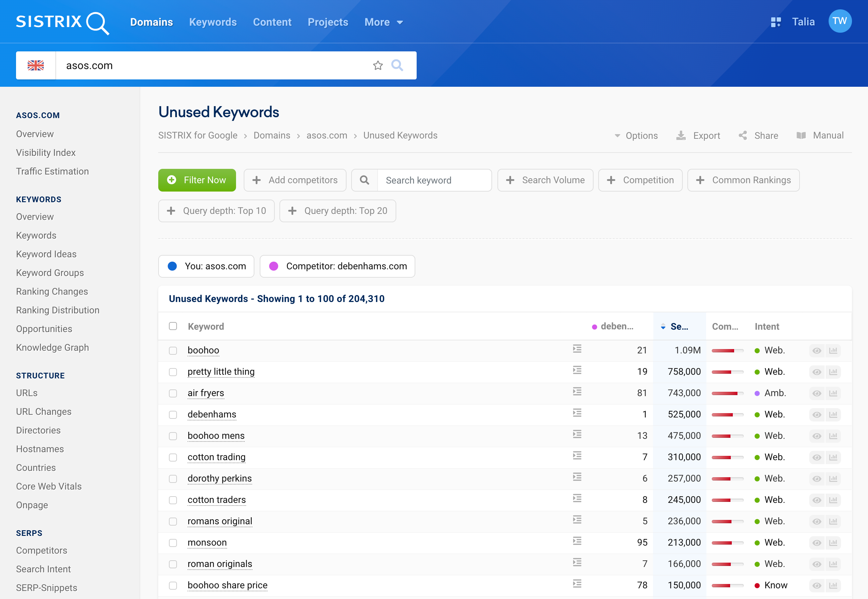
Task: Tick the checkbox for dorothy perkins
Action: [173, 479]
